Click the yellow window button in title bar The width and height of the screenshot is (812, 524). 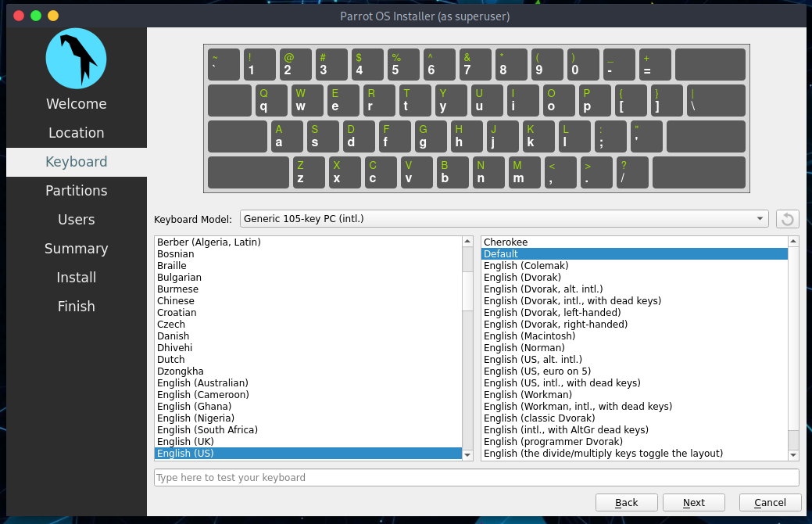(x=53, y=16)
